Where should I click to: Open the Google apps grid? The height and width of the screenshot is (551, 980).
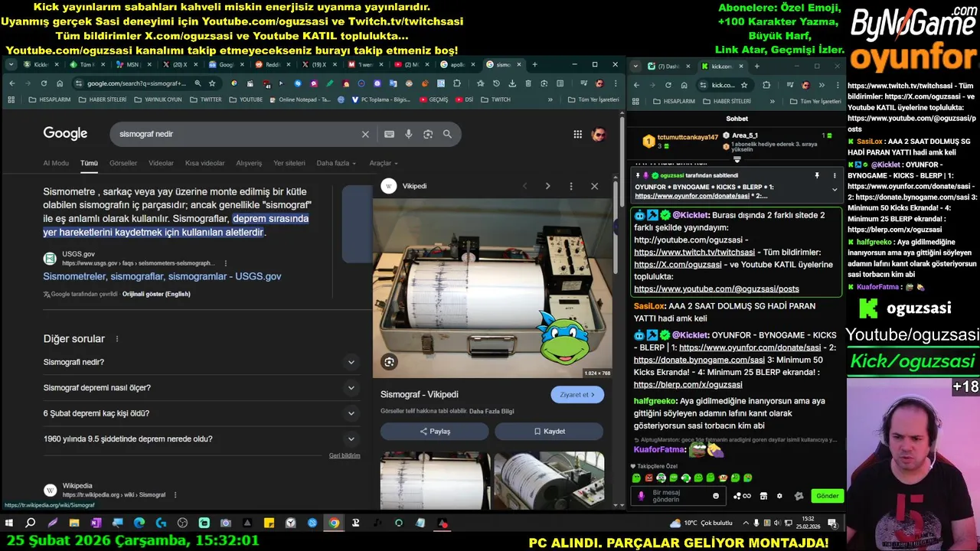coord(577,134)
